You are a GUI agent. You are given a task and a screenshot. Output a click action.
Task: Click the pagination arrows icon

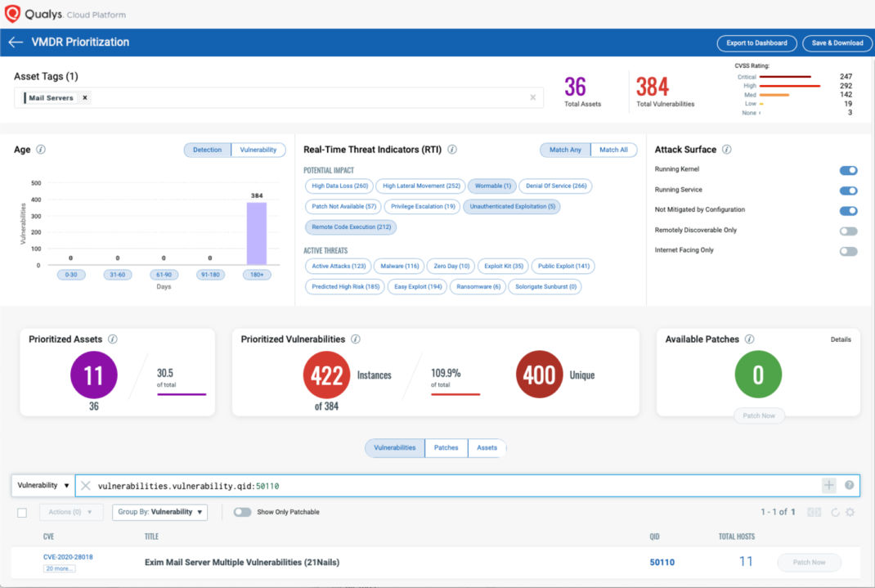click(814, 512)
